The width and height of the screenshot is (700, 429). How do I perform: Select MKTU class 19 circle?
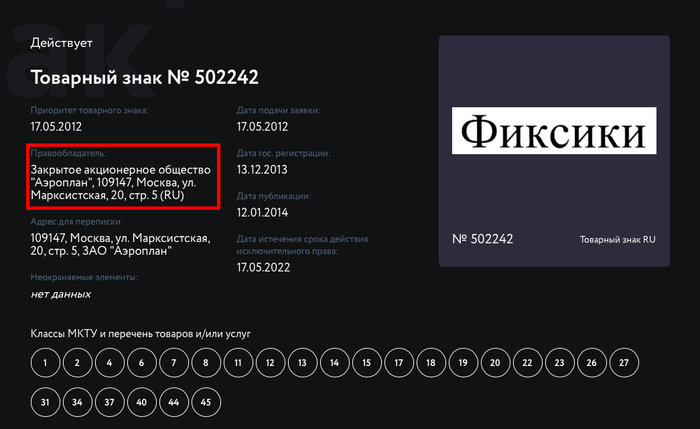coord(463,362)
